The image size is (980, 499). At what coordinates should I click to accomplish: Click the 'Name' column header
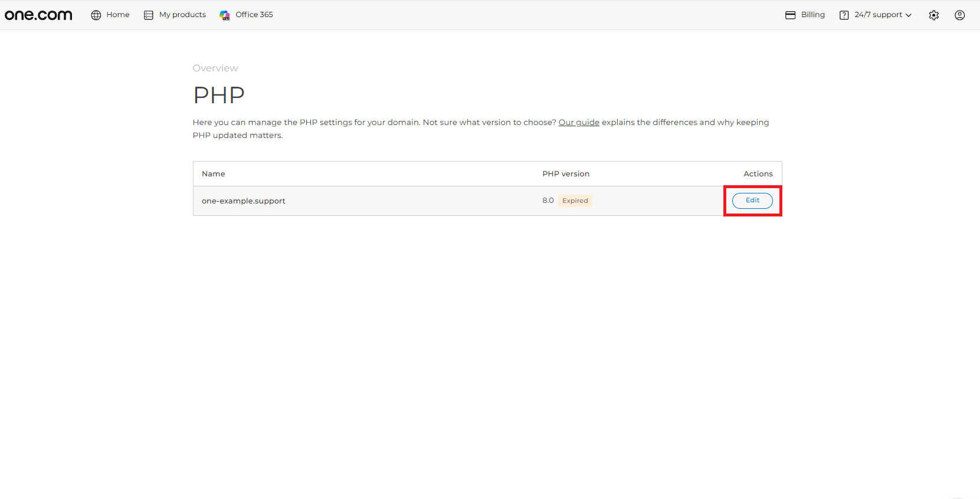[214, 174]
